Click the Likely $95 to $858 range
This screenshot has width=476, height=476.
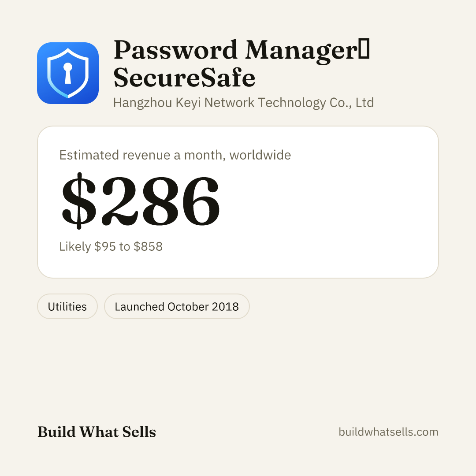pyautogui.click(x=111, y=246)
